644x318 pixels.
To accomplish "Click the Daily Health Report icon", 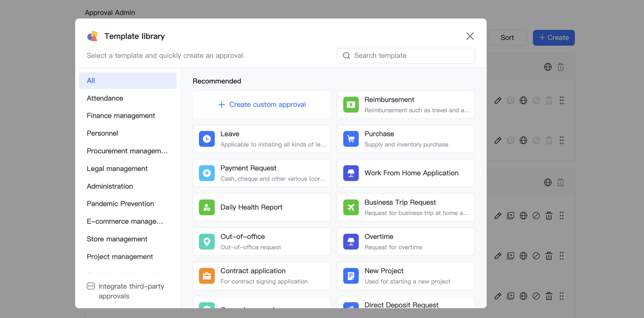I will [x=207, y=207].
